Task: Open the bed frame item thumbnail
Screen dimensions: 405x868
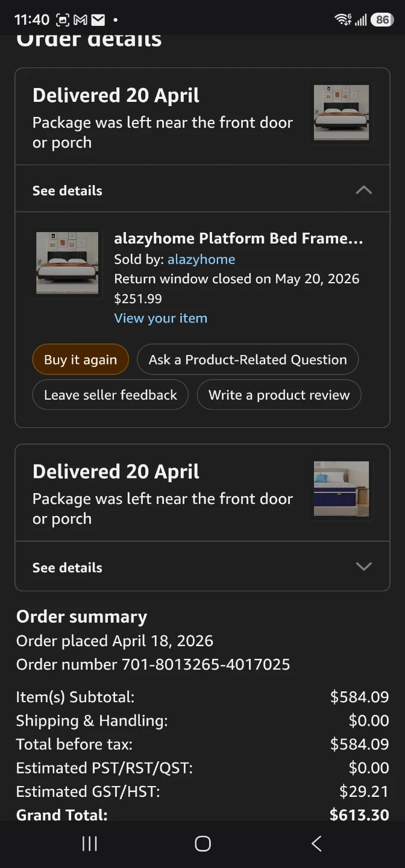Action: pyautogui.click(x=67, y=263)
